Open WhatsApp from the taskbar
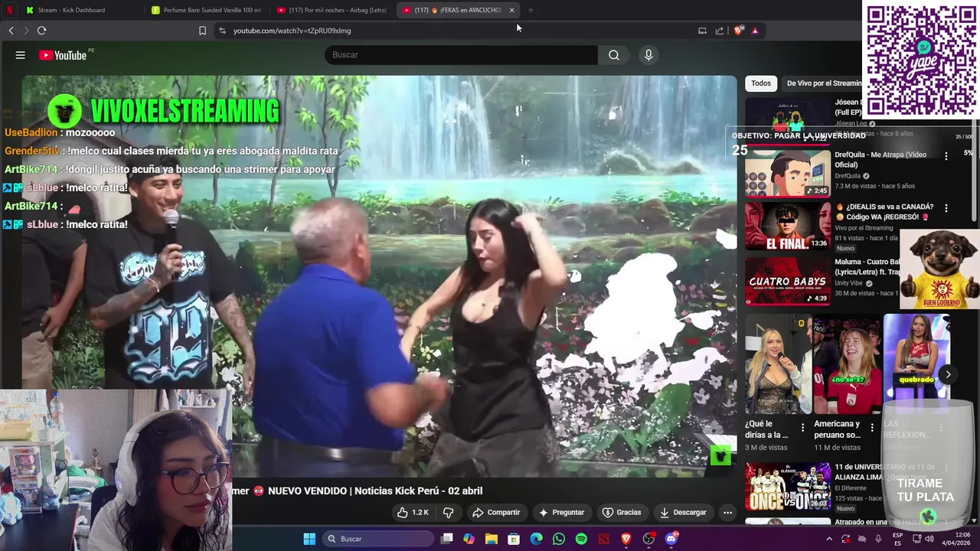 pyautogui.click(x=559, y=539)
